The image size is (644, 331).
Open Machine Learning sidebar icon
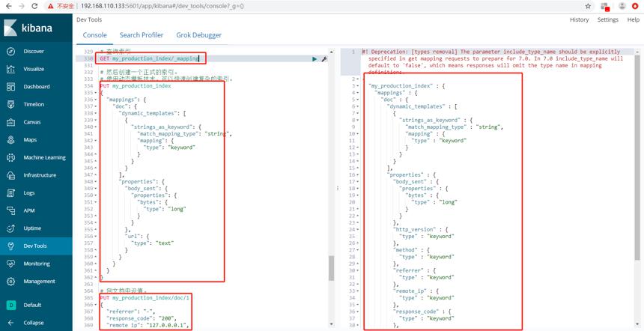pyautogui.click(x=11, y=157)
